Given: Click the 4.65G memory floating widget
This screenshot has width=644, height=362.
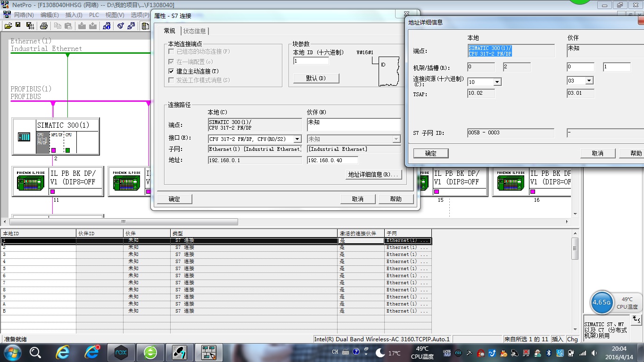Looking at the screenshot, I should click(x=602, y=302).
